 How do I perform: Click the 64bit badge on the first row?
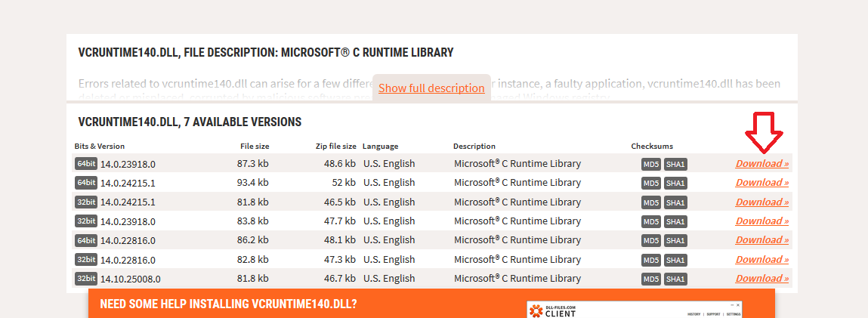pyautogui.click(x=85, y=163)
